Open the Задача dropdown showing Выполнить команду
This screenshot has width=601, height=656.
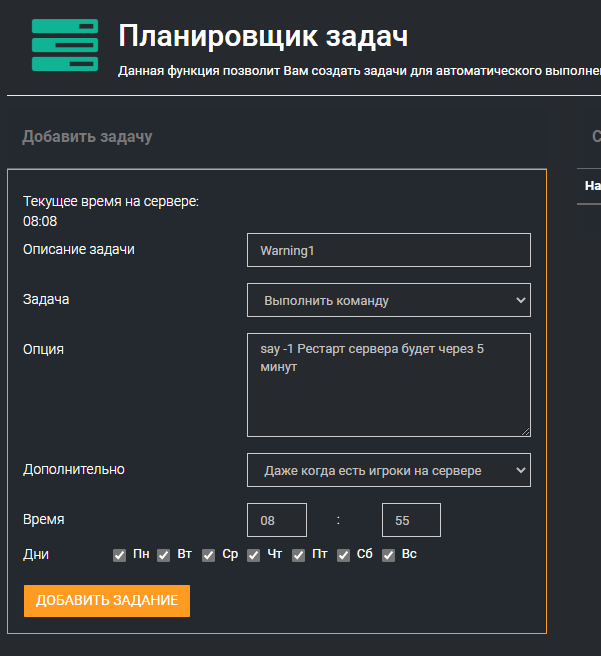(388, 300)
